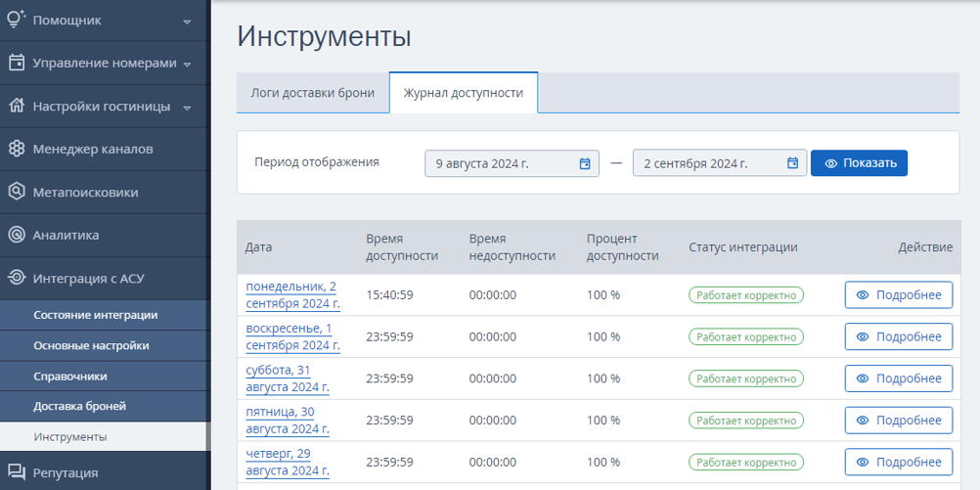Click the start date field 9 августа 2024
This screenshot has width=980, height=490.
pos(512,163)
